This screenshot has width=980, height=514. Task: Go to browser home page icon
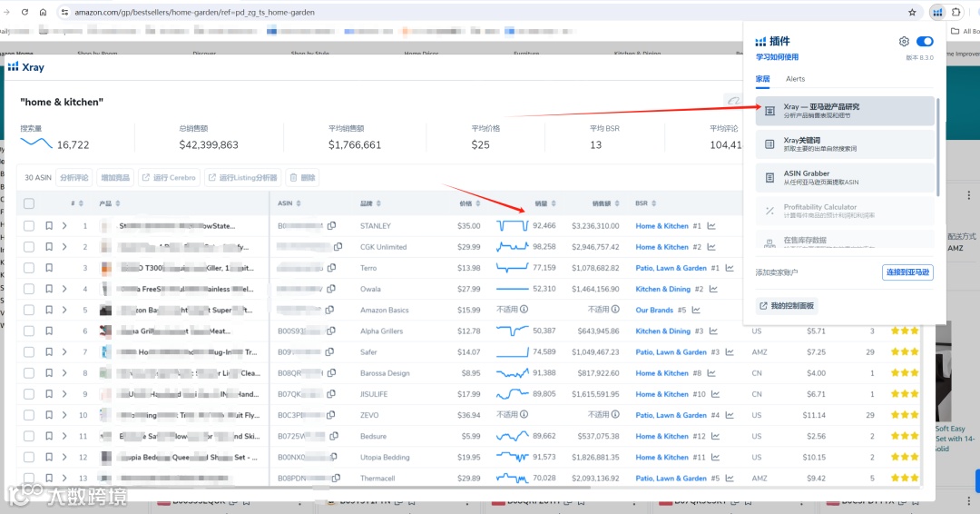pos(43,12)
